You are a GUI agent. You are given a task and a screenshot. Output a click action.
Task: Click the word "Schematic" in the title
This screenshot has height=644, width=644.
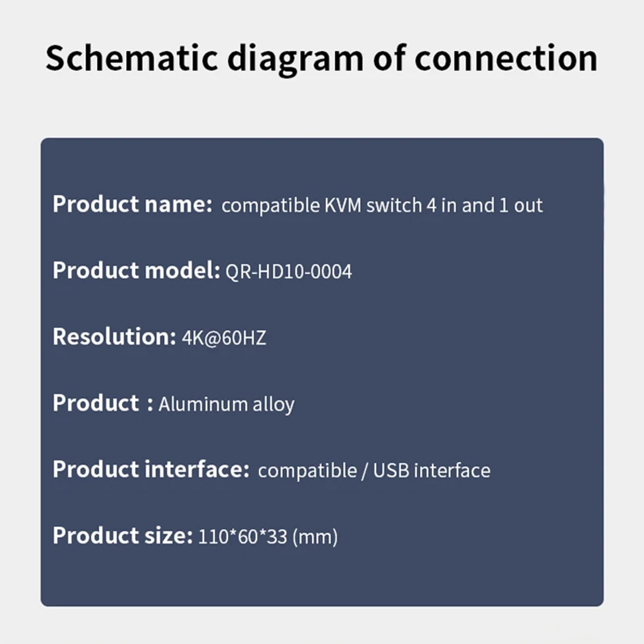pos(132,58)
